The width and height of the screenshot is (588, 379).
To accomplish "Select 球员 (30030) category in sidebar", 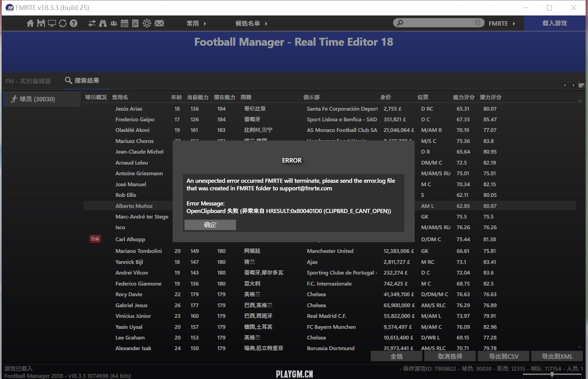I will 42,99.
